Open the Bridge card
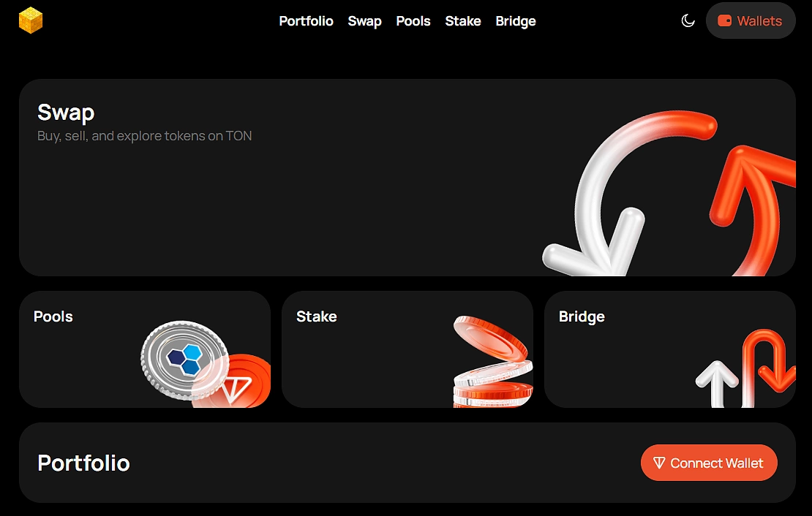The height and width of the screenshot is (516, 812). [669, 349]
